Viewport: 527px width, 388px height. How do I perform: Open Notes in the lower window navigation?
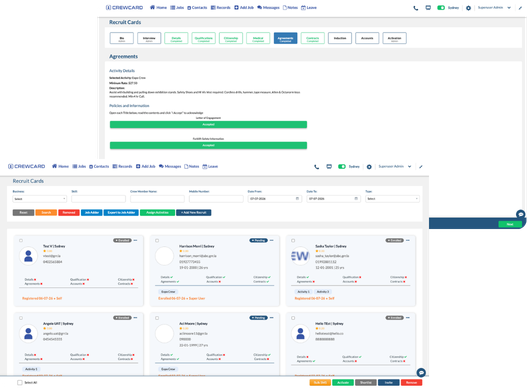point(192,166)
